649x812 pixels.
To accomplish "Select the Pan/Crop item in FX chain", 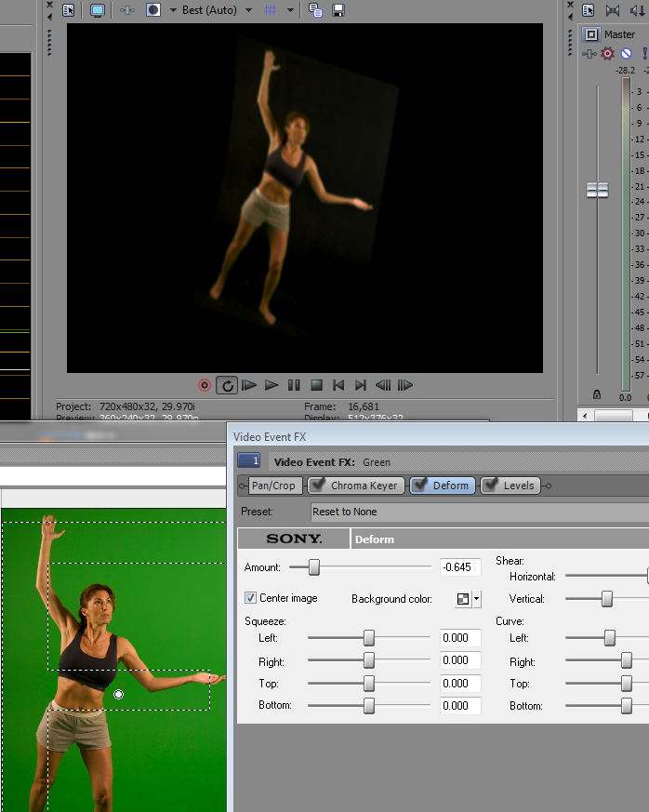I will coord(273,486).
